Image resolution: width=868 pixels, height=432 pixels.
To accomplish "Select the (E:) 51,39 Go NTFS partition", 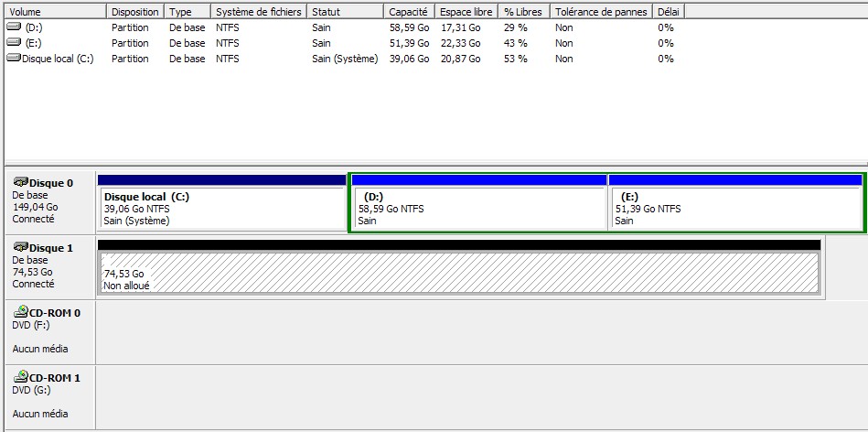I will click(x=735, y=209).
